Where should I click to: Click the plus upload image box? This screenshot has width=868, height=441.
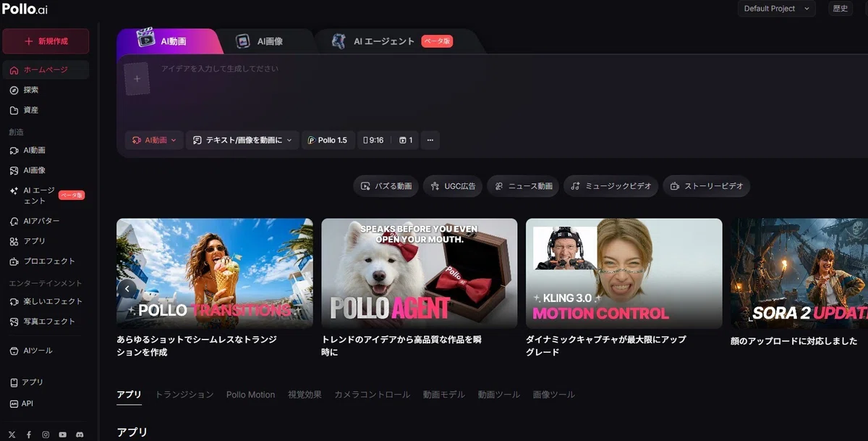click(x=137, y=78)
